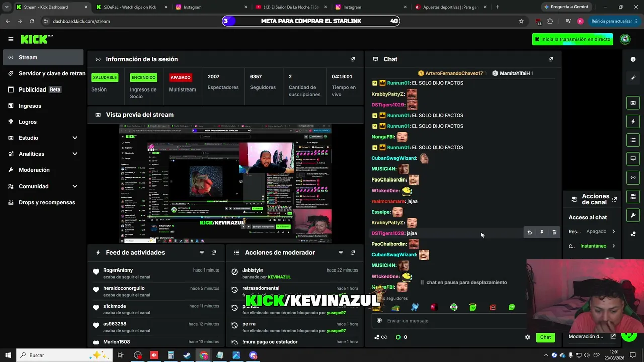The image size is (644, 362).
Task: Open the Windows Start menu
Action: tap(8, 355)
